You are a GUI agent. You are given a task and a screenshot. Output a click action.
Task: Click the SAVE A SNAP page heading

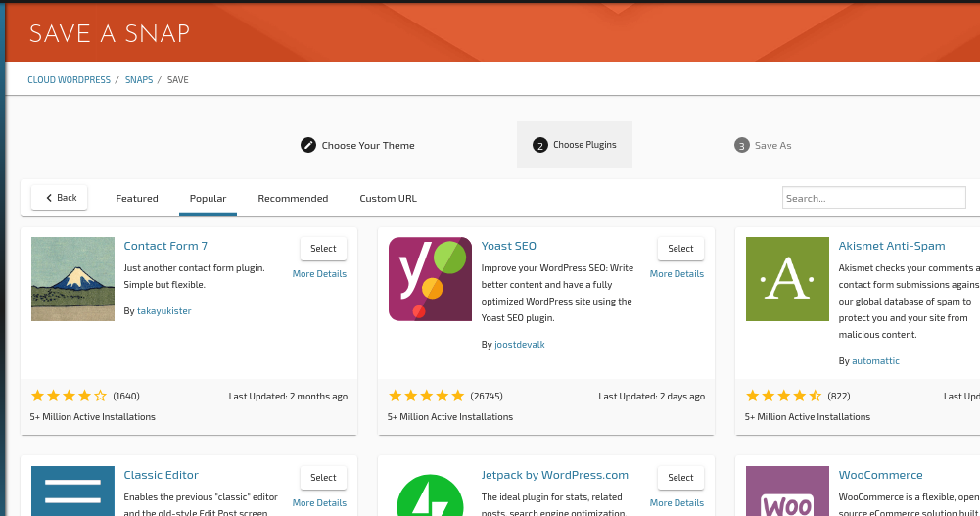110,33
